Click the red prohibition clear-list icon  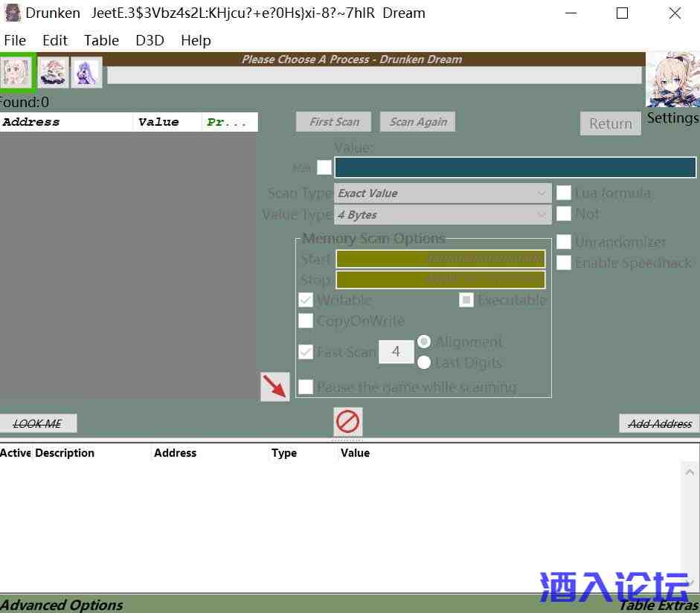pos(347,422)
